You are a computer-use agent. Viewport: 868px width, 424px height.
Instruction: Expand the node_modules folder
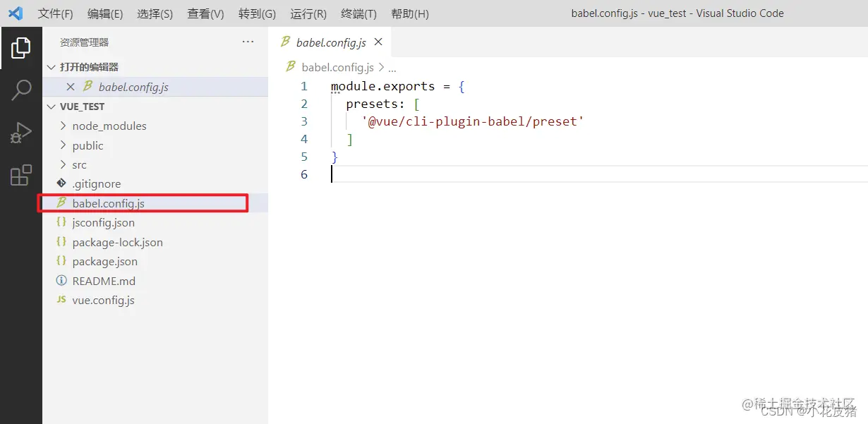pyautogui.click(x=63, y=126)
